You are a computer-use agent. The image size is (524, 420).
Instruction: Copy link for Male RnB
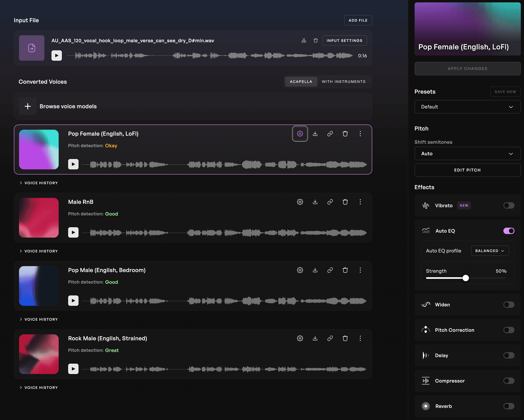(330, 202)
